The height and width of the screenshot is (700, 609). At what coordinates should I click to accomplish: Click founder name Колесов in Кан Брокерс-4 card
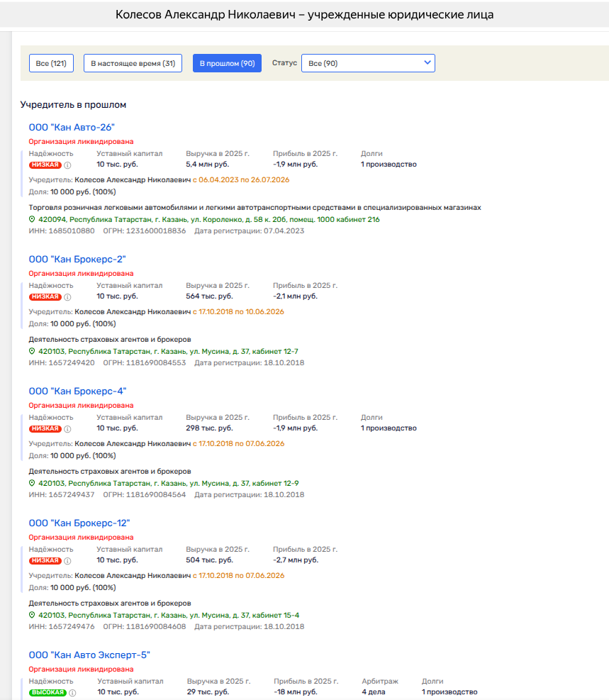coord(133,444)
